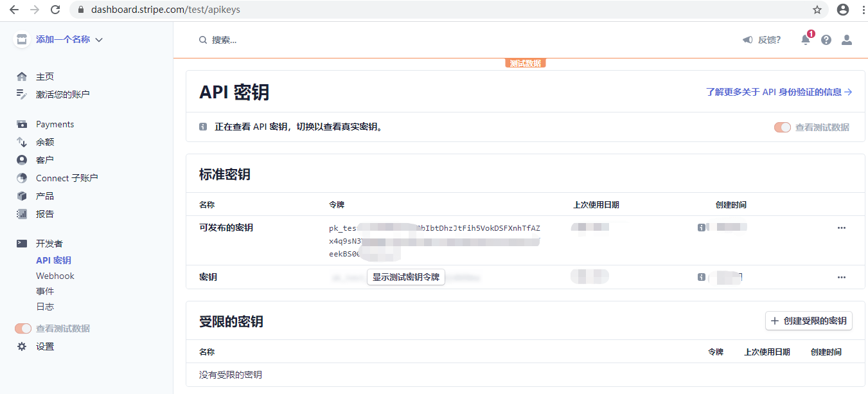Open 激活您的账户 in sidebar
This screenshot has height=394, width=868.
(x=63, y=94)
